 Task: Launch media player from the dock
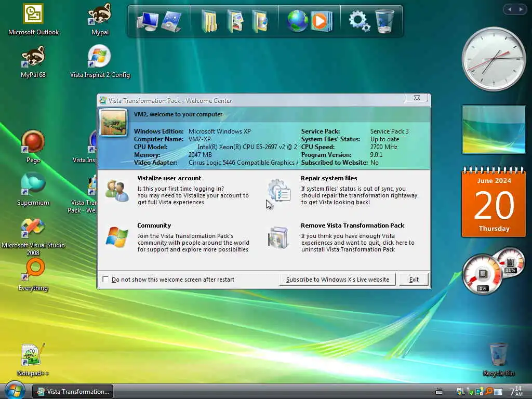tap(321, 21)
